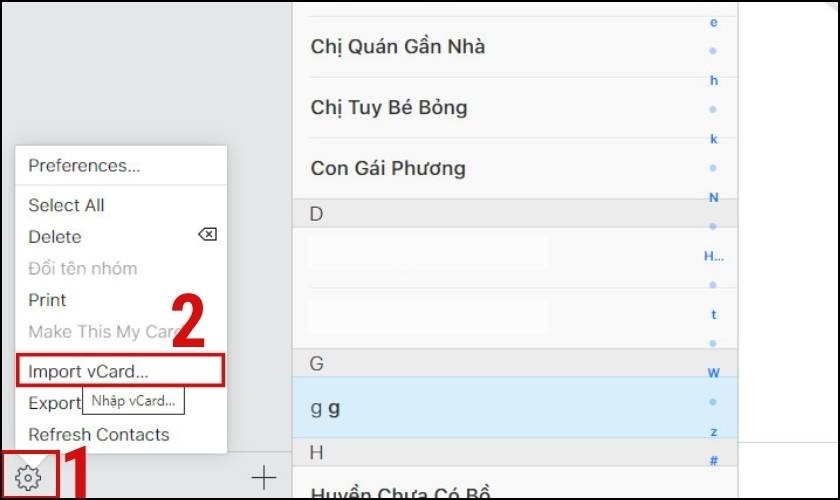
Task: Open contact Chị Quán Gần Nhà
Action: point(398,47)
